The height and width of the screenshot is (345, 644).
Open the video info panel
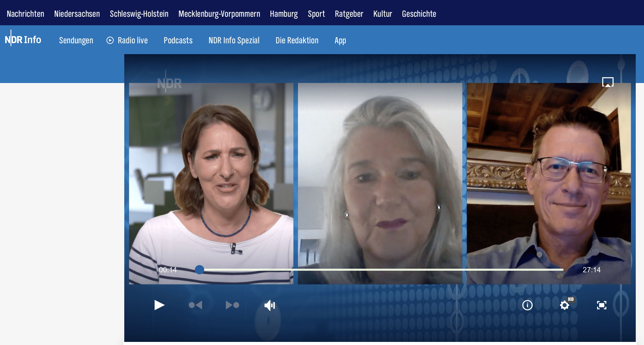click(x=527, y=305)
